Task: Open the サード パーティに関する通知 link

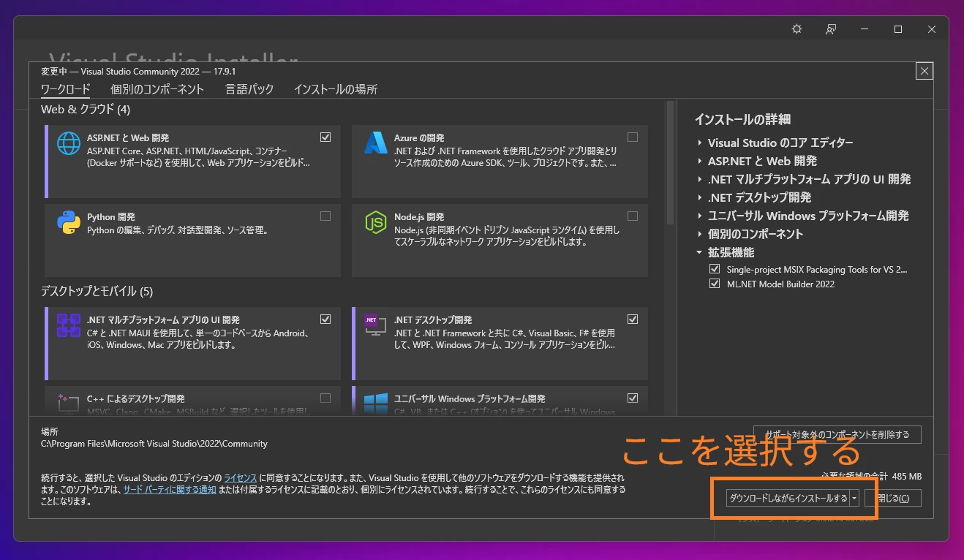Action: (170, 489)
